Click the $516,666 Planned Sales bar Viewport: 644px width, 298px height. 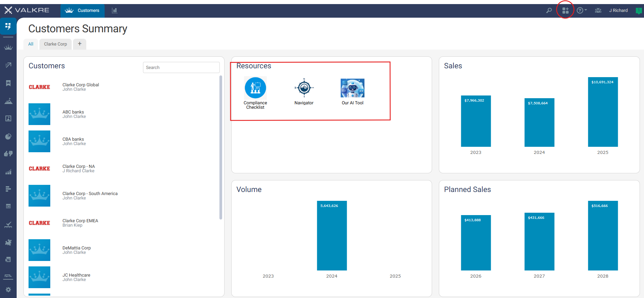tap(603, 236)
